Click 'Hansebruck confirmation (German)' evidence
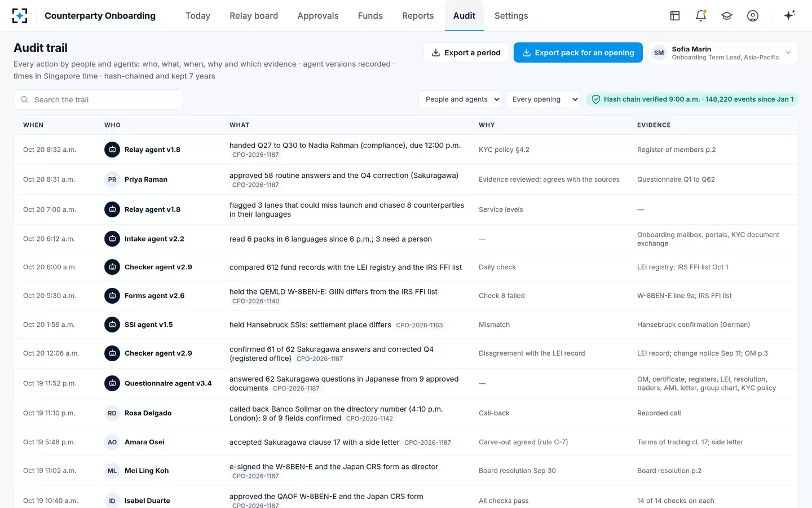 (694, 325)
